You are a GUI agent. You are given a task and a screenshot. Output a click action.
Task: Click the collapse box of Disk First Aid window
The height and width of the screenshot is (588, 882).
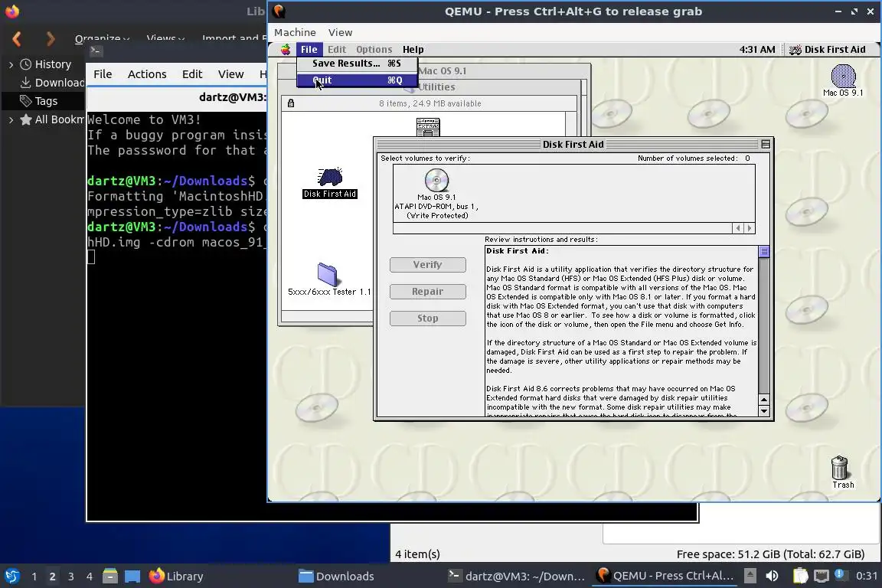point(766,145)
